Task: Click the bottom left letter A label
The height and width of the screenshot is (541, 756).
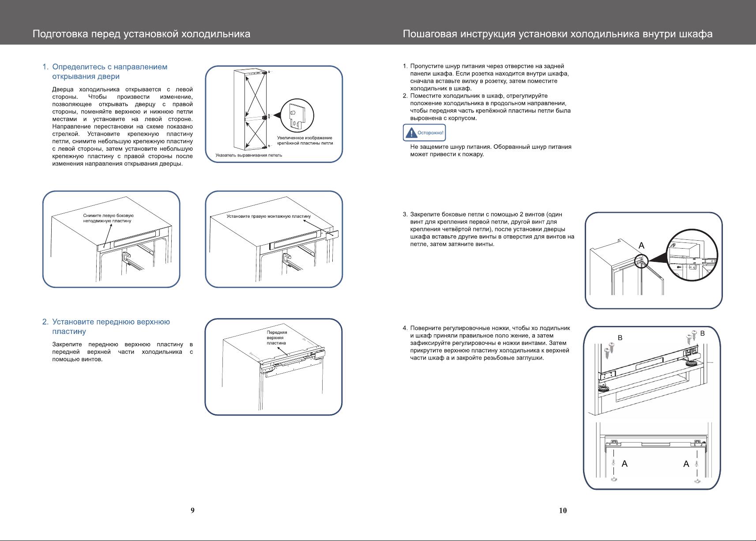Action: click(x=624, y=464)
